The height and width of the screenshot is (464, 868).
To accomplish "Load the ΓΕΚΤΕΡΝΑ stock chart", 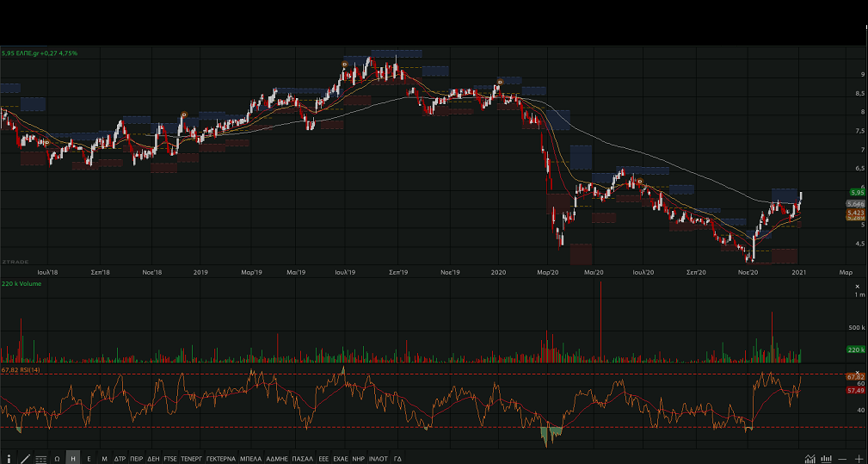I will coord(220,458).
